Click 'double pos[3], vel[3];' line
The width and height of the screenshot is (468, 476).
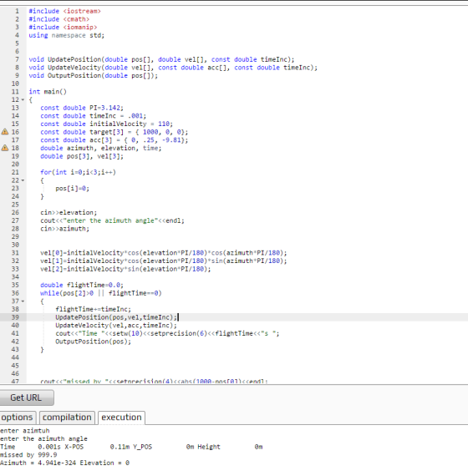82,156
